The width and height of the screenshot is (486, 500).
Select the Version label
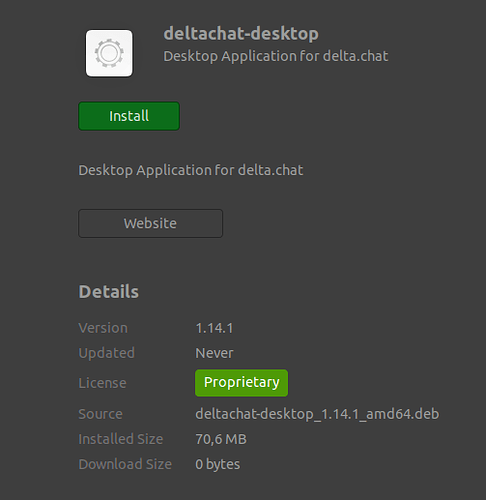(103, 328)
